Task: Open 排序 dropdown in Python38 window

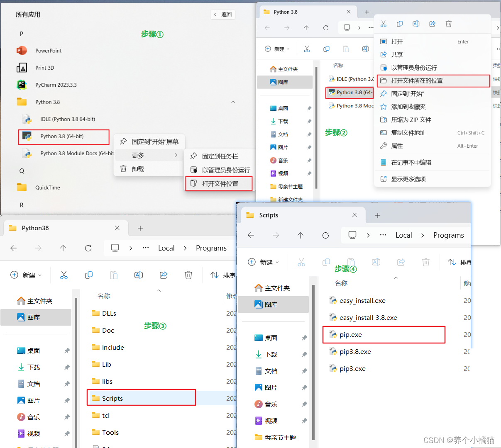Action: (x=222, y=275)
